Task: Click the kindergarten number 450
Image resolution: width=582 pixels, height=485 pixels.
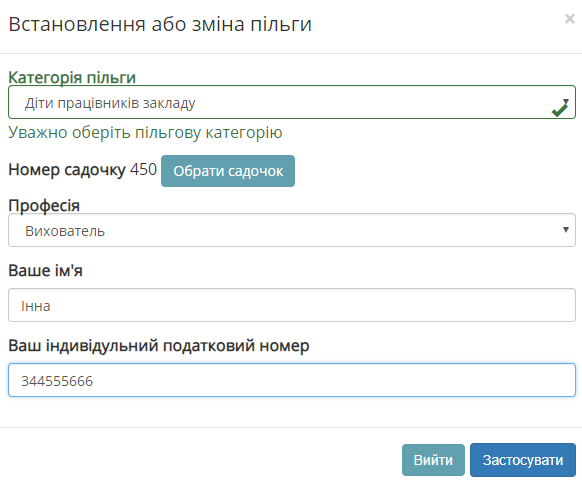Action: 143,170
